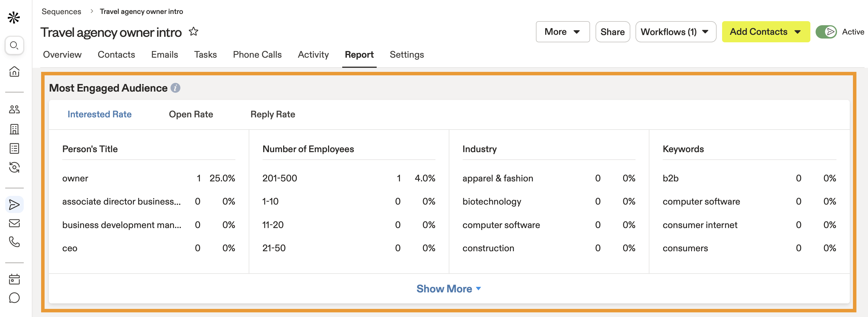868x317 pixels.
Task: Open the calendar icon in sidebar
Action: click(14, 279)
